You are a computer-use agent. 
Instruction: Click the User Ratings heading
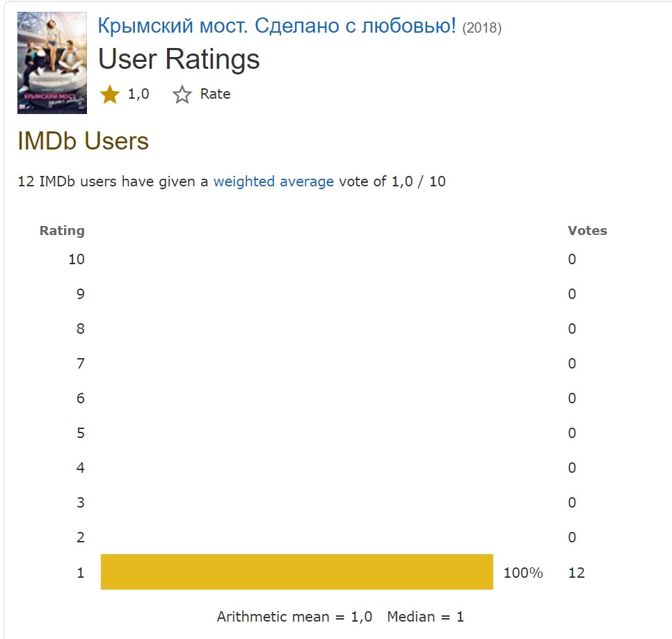(x=179, y=59)
